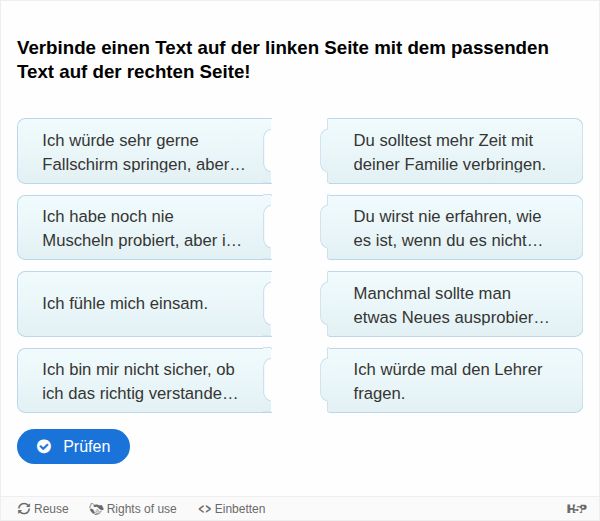Image resolution: width=600 pixels, height=521 pixels.
Task: Click the Reuse arrows icon in footer
Action: [24, 509]
